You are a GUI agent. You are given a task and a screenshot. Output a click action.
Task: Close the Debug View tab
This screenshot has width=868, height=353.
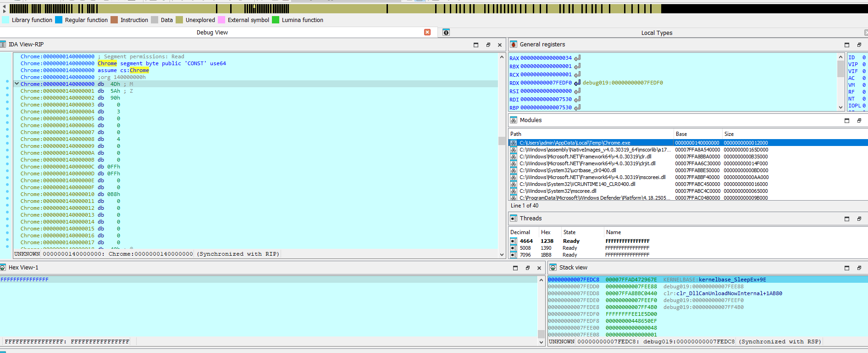tap(427, 32)
